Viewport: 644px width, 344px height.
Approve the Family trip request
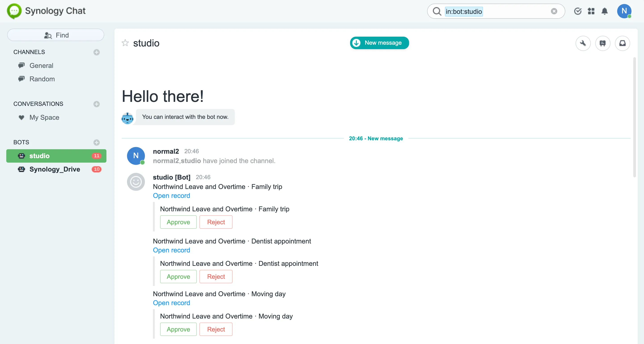(178, 222)
